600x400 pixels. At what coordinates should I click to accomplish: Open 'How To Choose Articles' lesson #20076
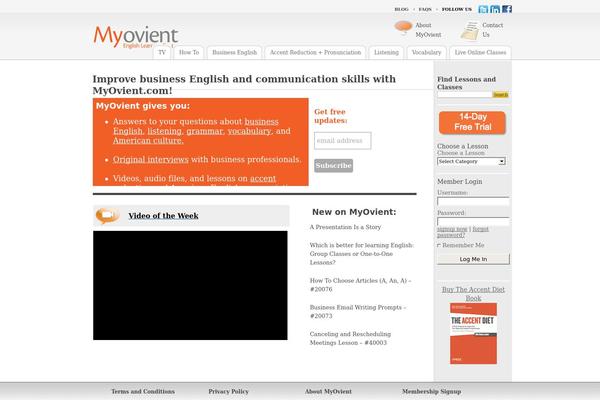(x=360, y=285)
